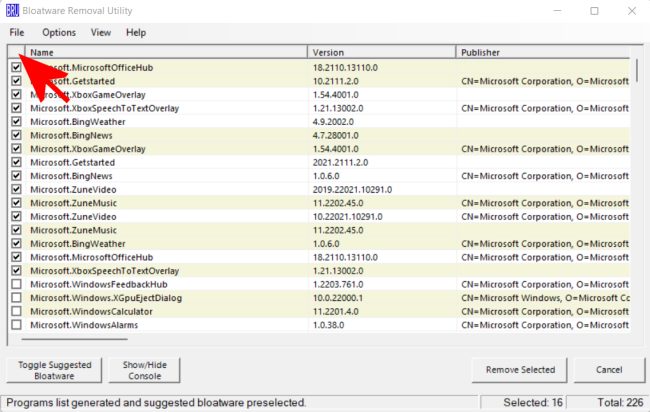Click the Remove Selected button
650x412 pixels.
(x=520, y=370)
